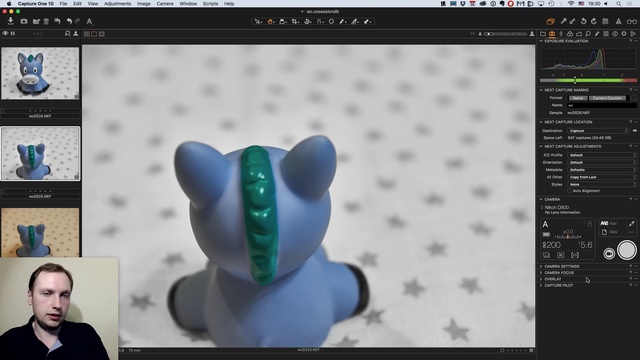This screenshot has height=360, width=640.
Task: Collapse the Exposure Evaluation panel
Action: click(542, 41)
